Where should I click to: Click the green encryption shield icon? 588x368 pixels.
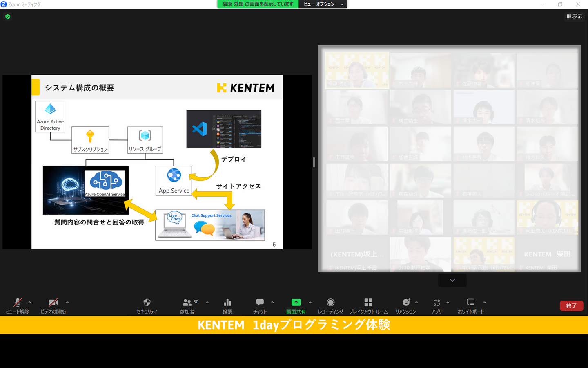click(x=8, y=17)
